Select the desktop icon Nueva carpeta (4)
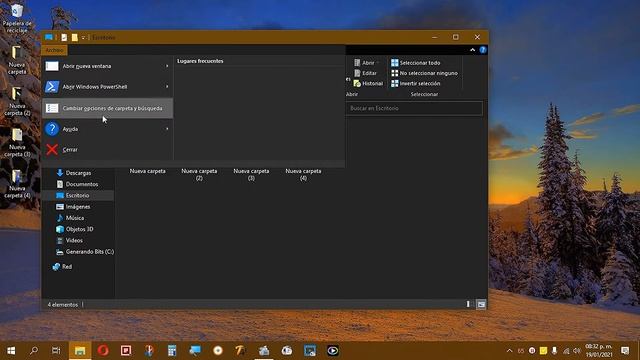This screenshot has width=640, height=360. pos(17,184)
